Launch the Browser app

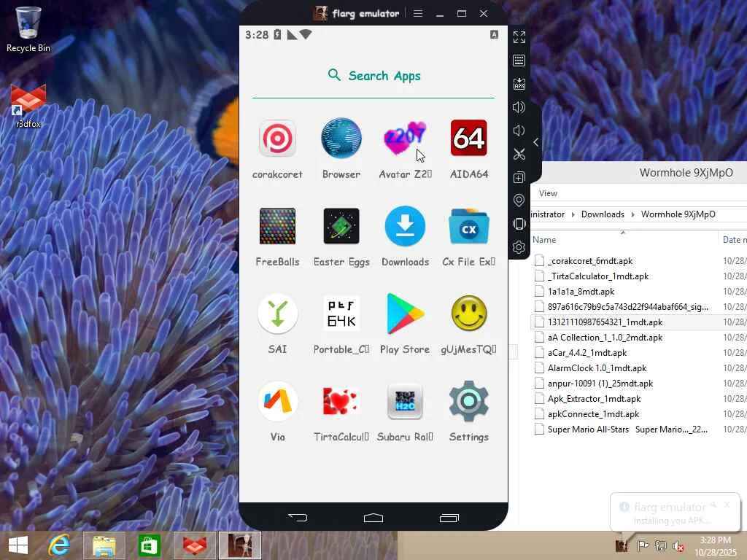point(341,139)
